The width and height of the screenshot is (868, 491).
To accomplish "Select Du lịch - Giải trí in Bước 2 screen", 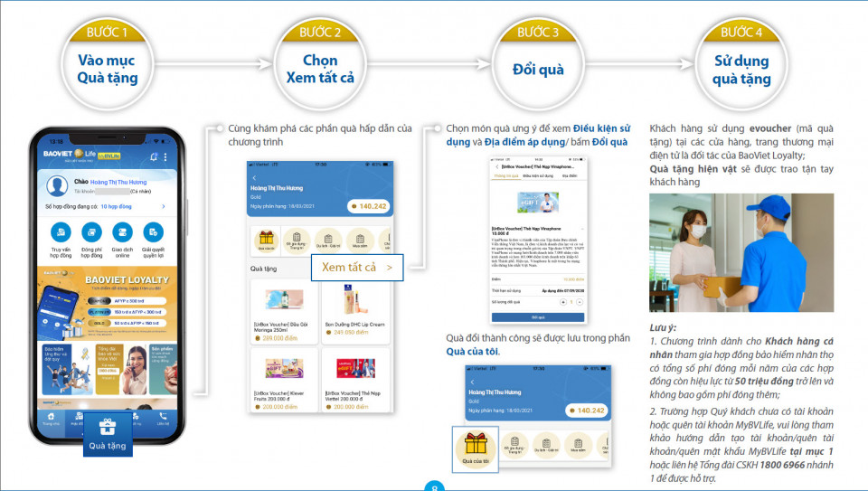I will point(328,240).
